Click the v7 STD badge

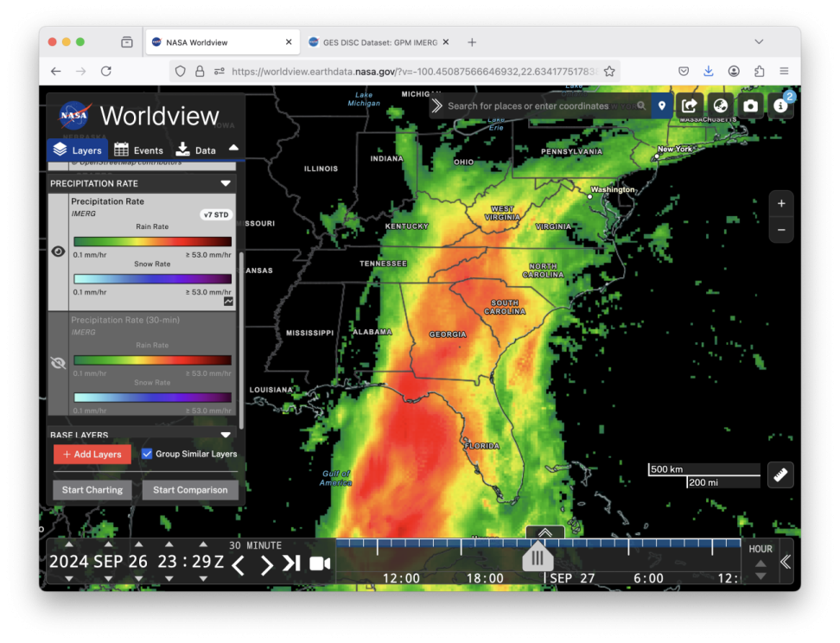pos(216,214)
